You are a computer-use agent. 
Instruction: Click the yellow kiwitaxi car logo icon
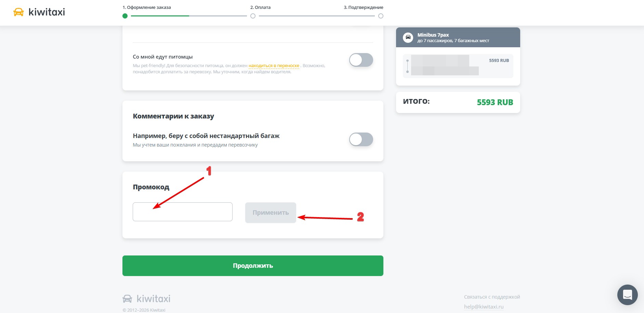pyautogui.click(x=18, y=12)
